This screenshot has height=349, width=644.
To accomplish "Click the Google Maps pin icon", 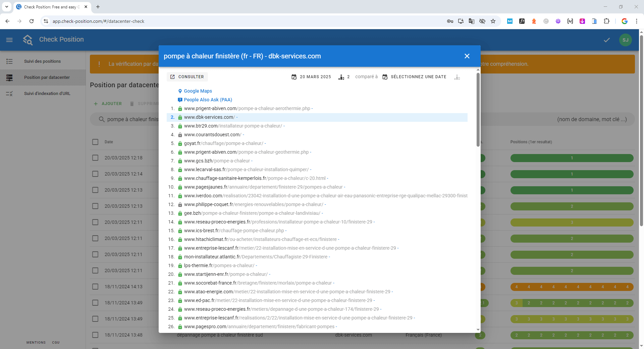I will click(x=180, y=91).
